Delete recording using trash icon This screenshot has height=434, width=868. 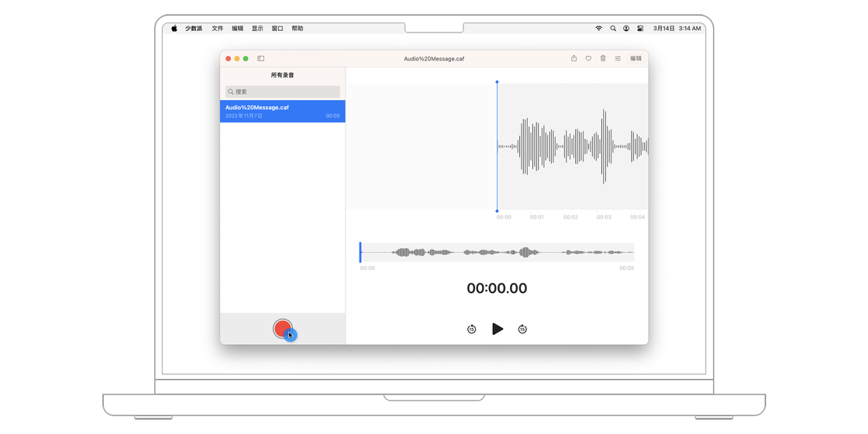pyautogui.click(x=603, y=59)
